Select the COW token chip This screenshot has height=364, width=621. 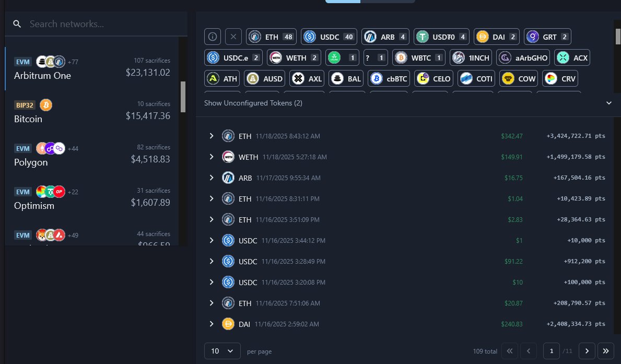click(519, 78)
